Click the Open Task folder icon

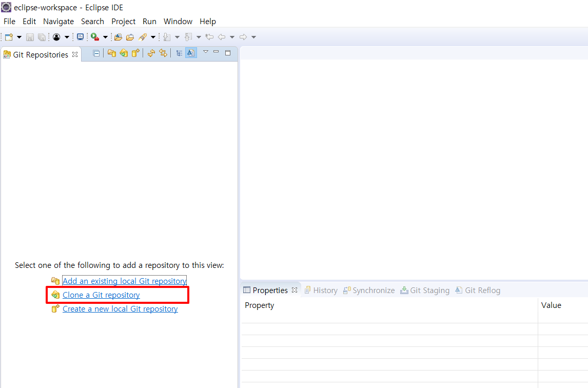[130, 37]
